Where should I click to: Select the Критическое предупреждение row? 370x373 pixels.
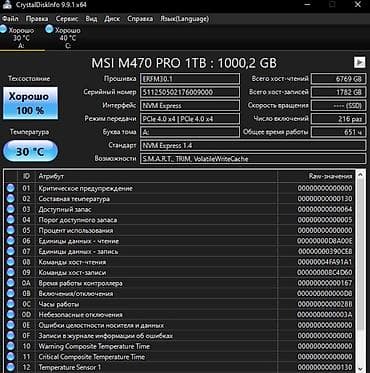(x=179, y=188)
